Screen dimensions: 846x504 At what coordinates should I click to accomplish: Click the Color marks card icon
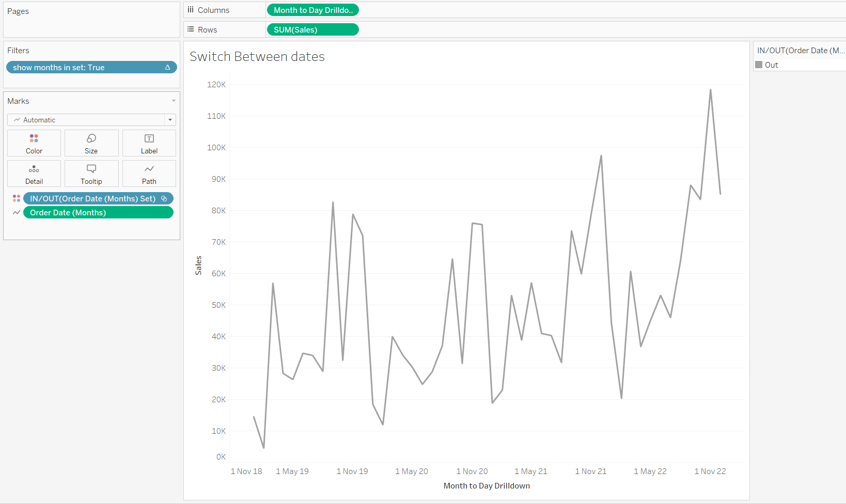34,138
